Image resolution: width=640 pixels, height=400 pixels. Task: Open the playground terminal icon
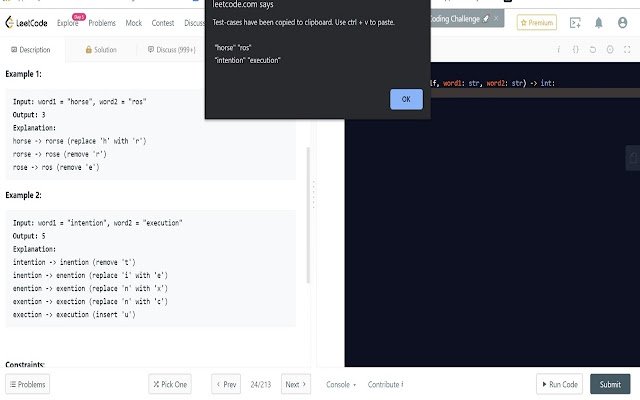575,23
